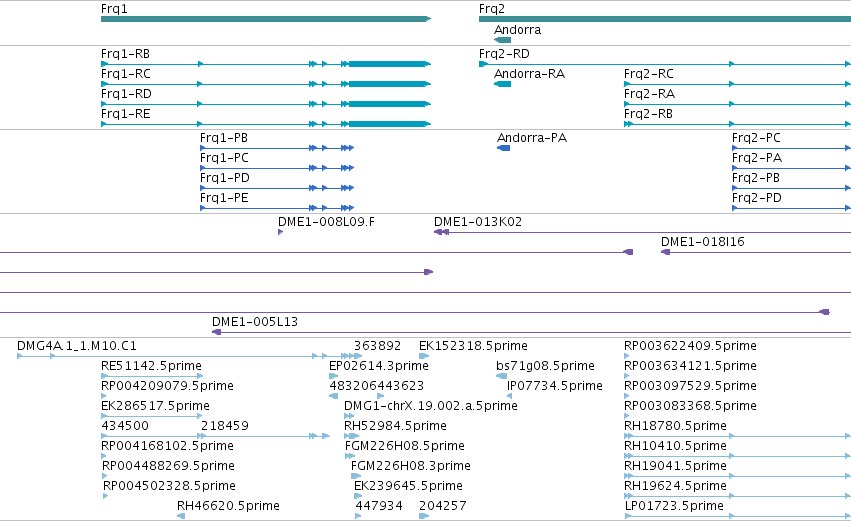Select the RP004209079.5prime EST label
Viewport: 851px width, 521px height.
click(x=167, y=386)
